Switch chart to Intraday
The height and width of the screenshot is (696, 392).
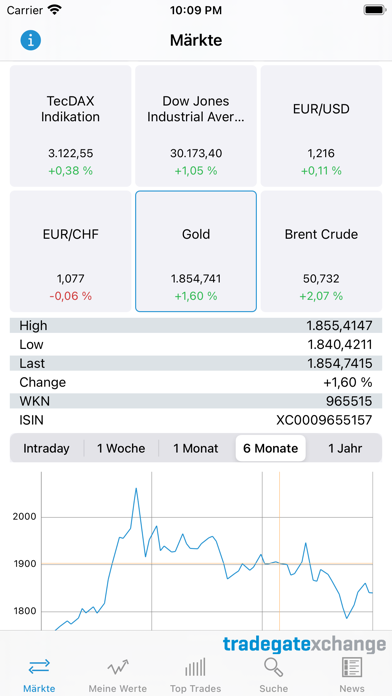47,448
